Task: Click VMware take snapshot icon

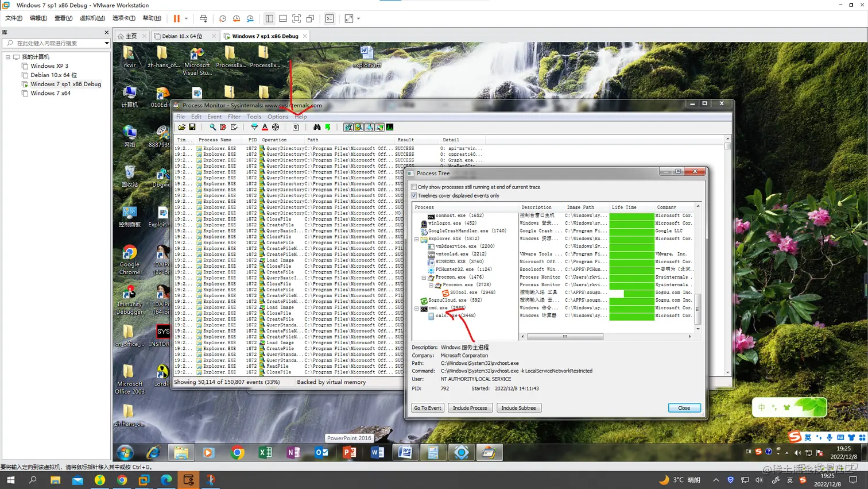Action: [x=223, y=18]
